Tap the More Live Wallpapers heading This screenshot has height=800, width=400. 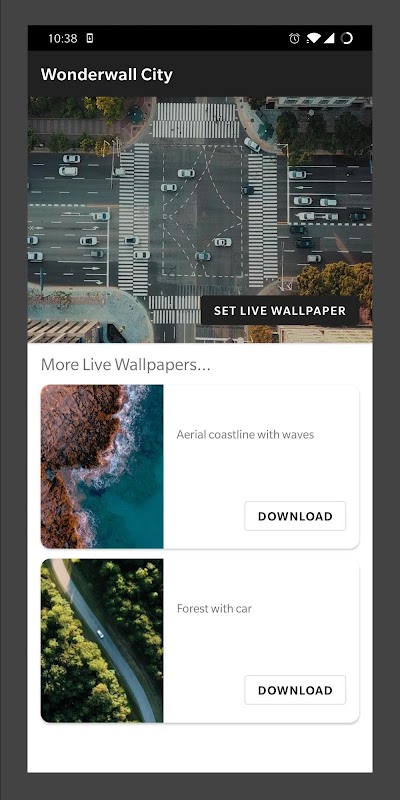pyautogui.click(x=126, y=365)
